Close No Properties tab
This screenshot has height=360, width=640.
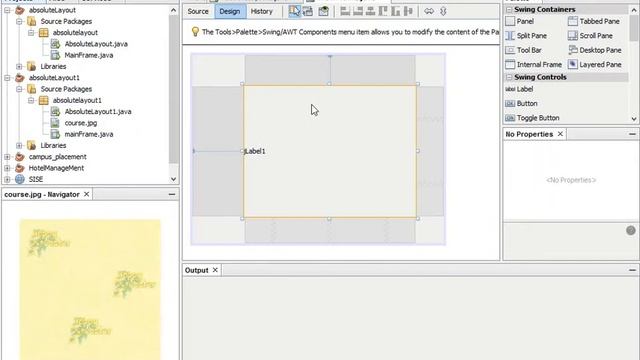(x=560, y=134)
